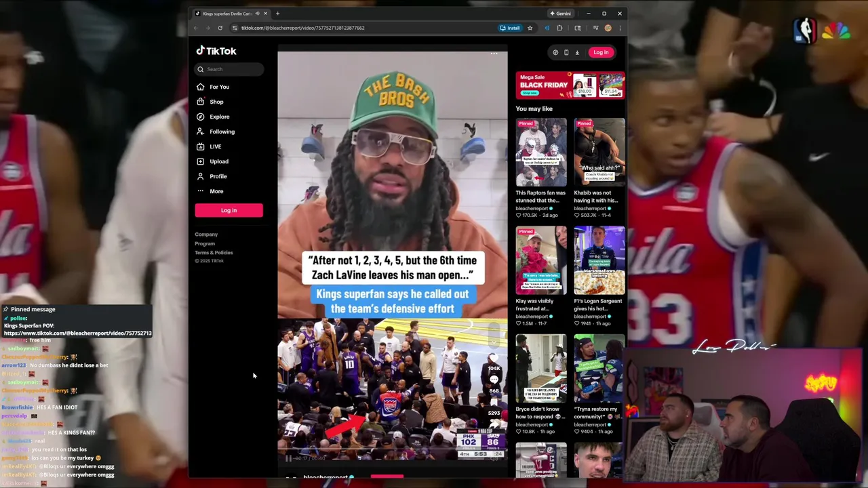The width and height of the screenshot is (868, 488).
Task: Click the site information icon in address bar
Action: [235, 28]
